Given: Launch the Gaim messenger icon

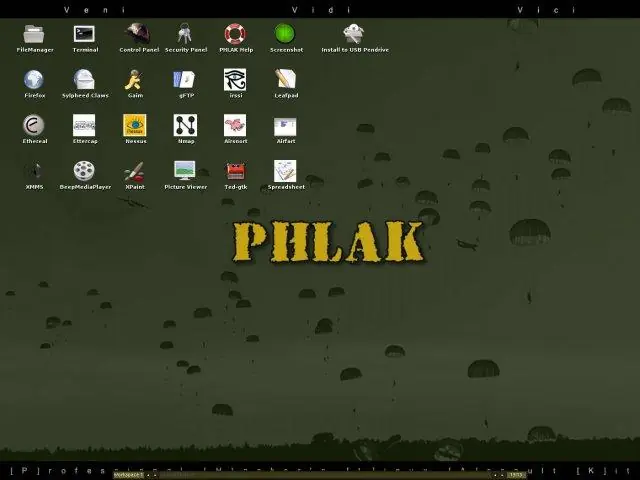Looking at the screenshot, I should (x=134, y=80).
